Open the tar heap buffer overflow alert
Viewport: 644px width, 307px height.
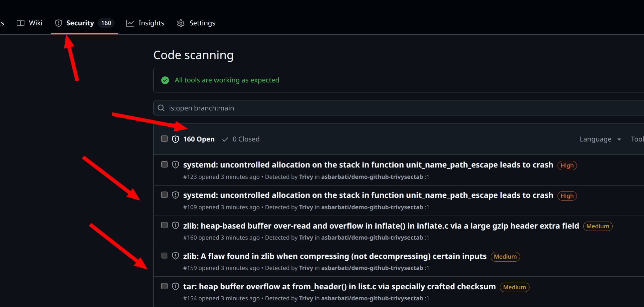(339, 287)
